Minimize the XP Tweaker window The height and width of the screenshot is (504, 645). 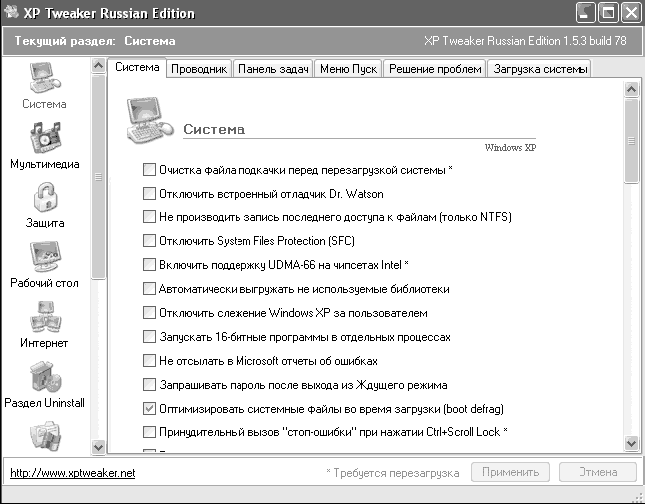(585, 13)
